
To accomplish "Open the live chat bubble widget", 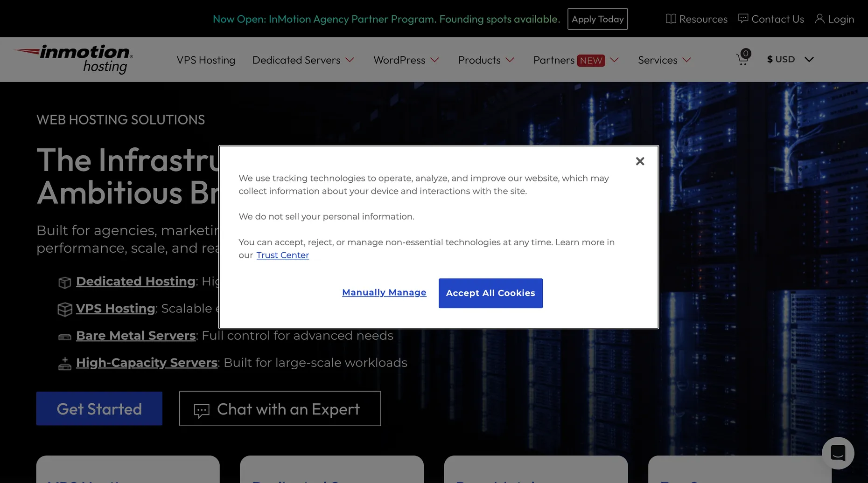I will 838,453.
